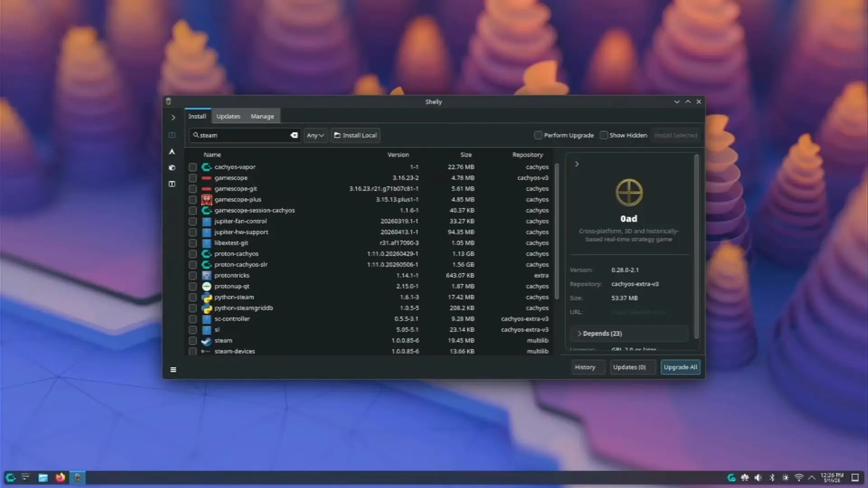Expand the Depends (23) section
The width and height of the screenshot is (868, 488).
[629, 333]
